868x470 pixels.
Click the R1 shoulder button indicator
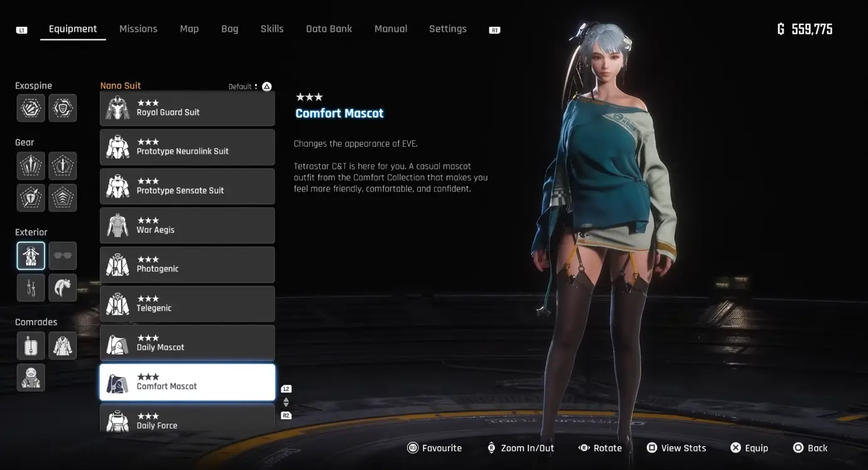coord(495,29)
